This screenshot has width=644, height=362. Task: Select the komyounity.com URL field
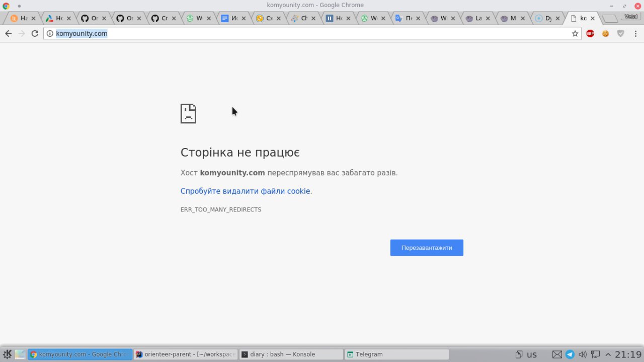(x=312, y=34)
